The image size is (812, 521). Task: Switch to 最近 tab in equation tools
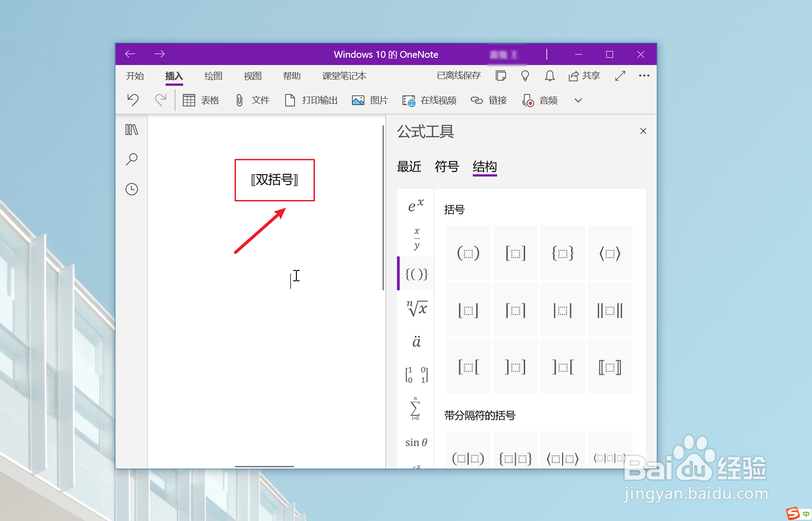409,167
